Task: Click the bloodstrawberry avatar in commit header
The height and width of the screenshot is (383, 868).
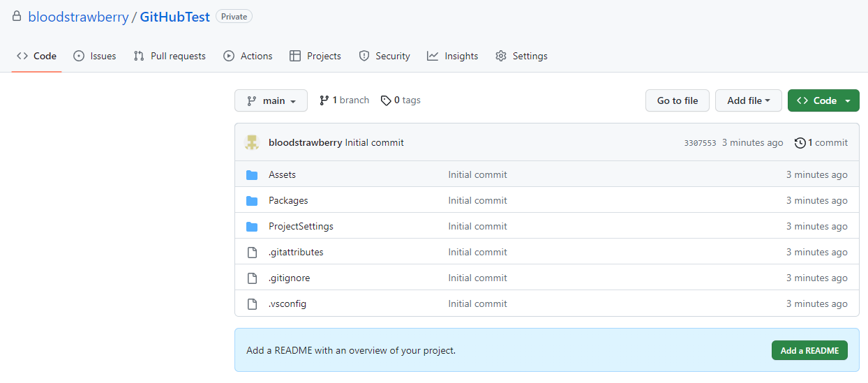Action: [252, 142]
